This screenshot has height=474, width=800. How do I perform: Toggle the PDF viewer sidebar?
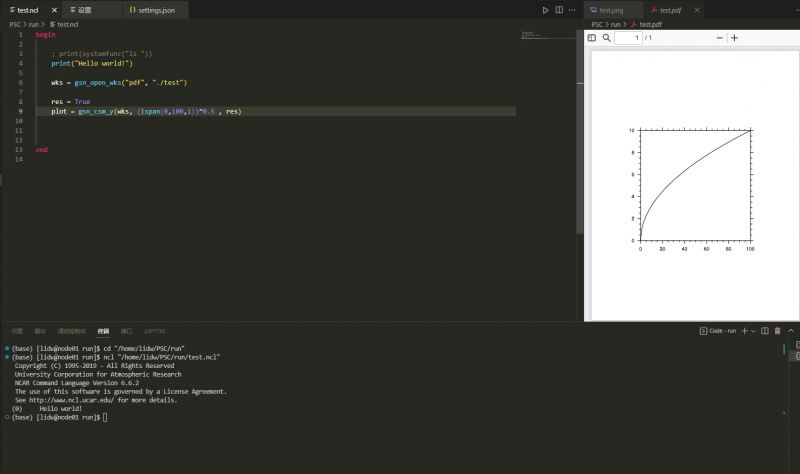591,38
